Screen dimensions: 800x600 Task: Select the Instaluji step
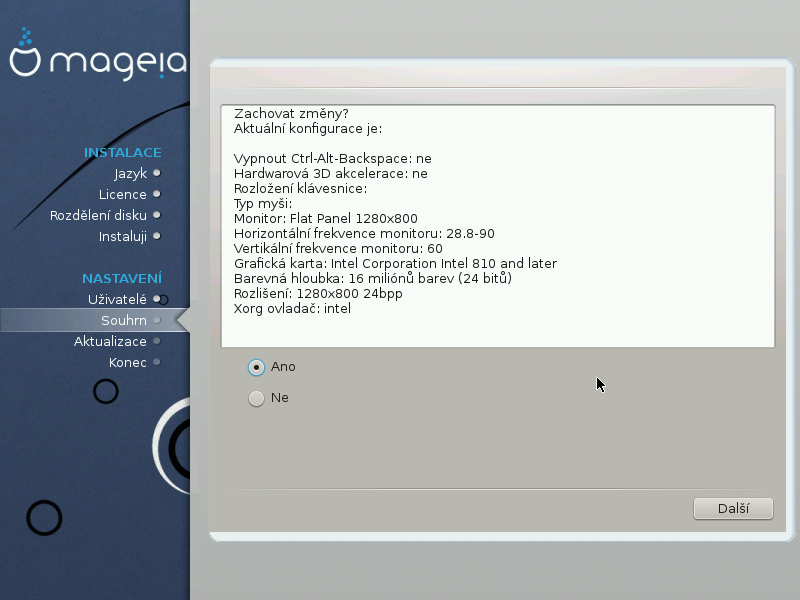pos(123,237)
